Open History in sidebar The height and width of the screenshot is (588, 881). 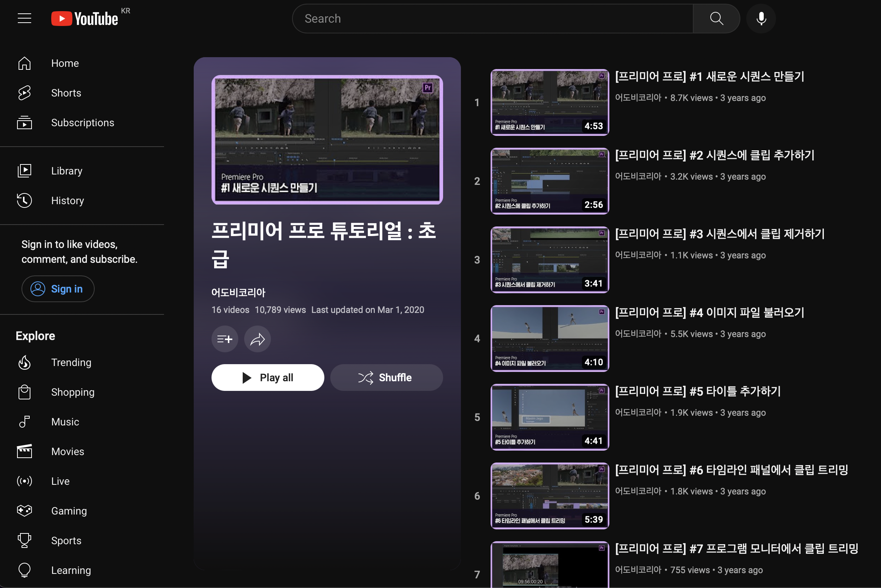68,200
